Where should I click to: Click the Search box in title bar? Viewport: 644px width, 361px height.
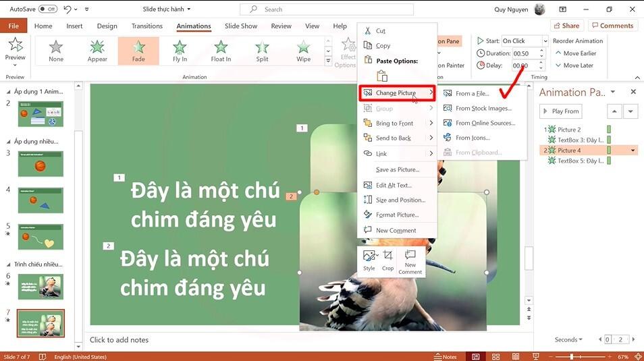(x=327, y=9)
